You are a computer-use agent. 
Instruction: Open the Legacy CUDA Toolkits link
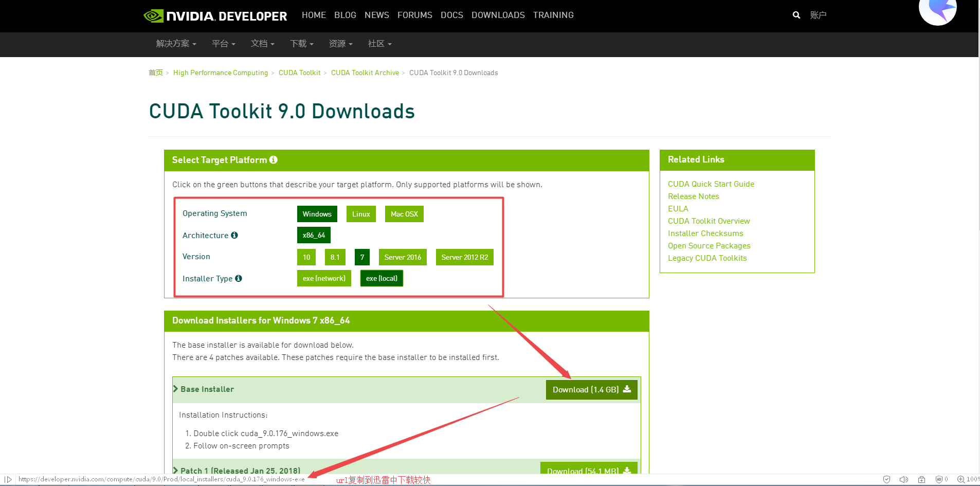pyautogui.click(x=707, y=258)
